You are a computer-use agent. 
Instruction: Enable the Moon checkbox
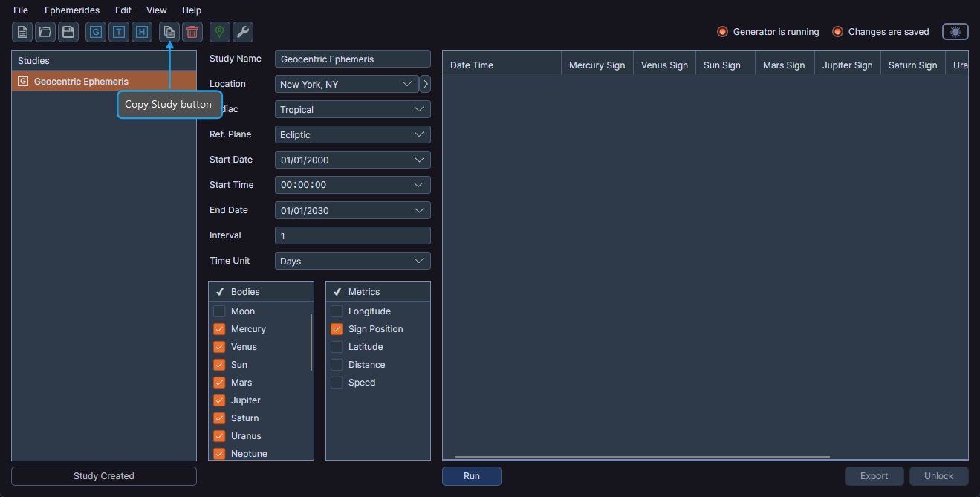pyautogui.click(x=219, y=311)
